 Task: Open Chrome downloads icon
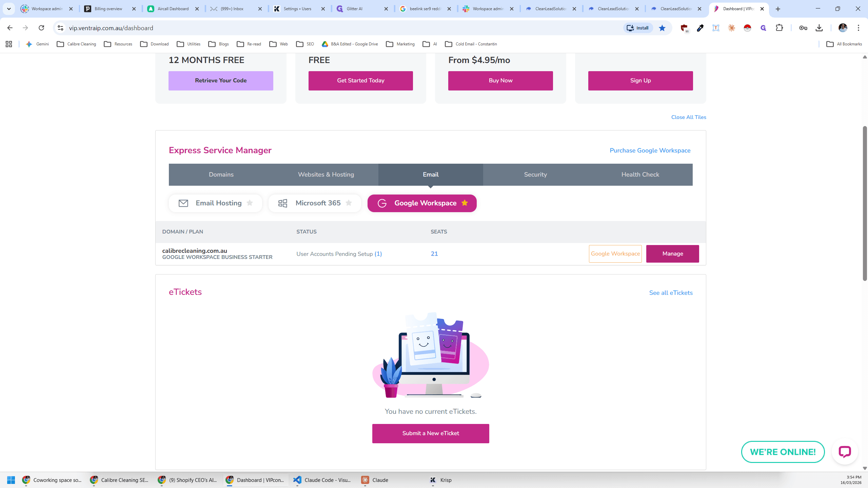point(819,28)
